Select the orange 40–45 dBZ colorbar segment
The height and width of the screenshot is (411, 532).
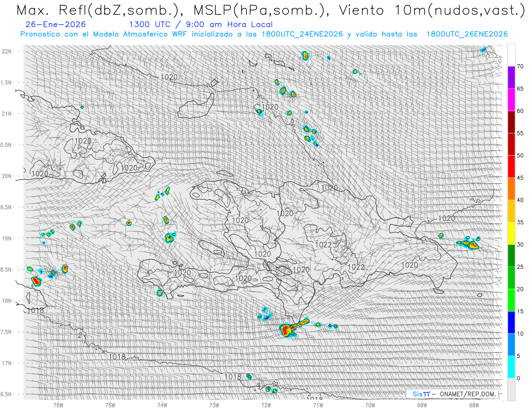click(511, 189)
